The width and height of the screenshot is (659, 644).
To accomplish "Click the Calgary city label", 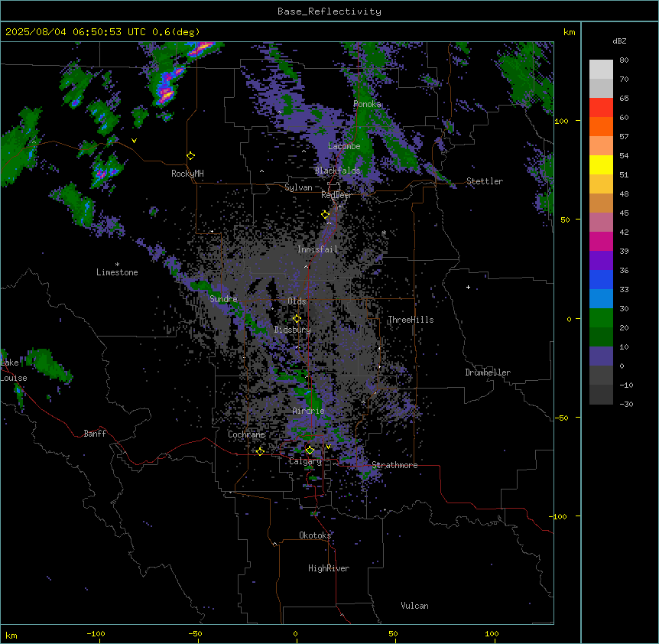I will [305, 461].
